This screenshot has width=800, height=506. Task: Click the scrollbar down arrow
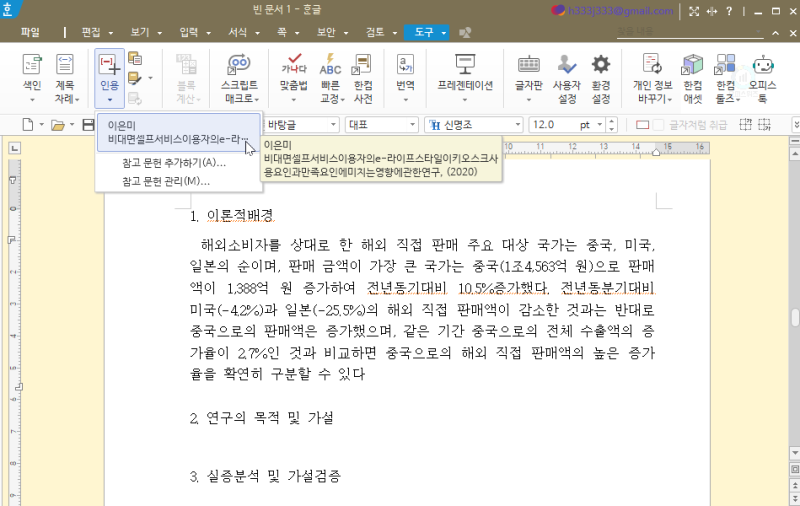click(794, 453)
